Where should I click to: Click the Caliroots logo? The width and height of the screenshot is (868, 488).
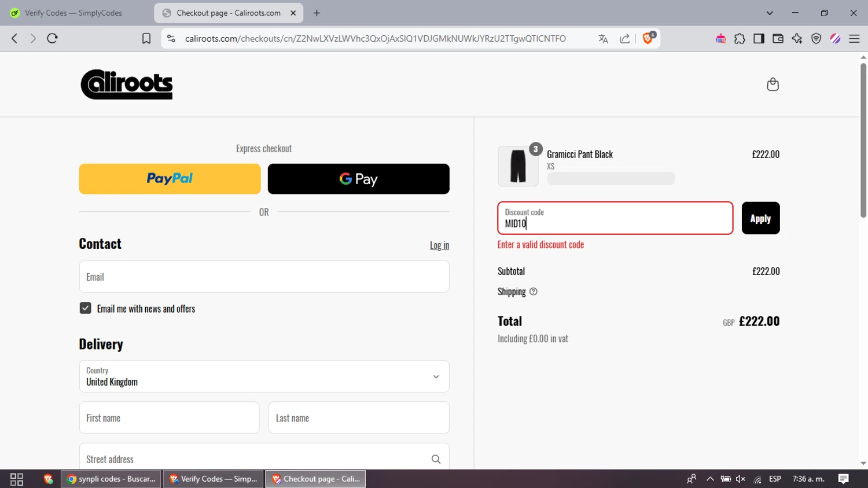(x=127, y=85)
